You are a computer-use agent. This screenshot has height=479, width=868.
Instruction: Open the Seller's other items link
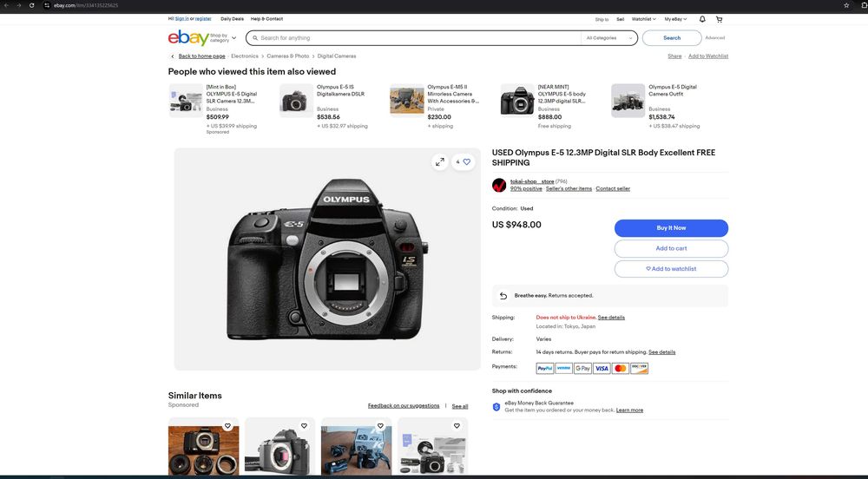pyautogui.click(x=569, y=188)
